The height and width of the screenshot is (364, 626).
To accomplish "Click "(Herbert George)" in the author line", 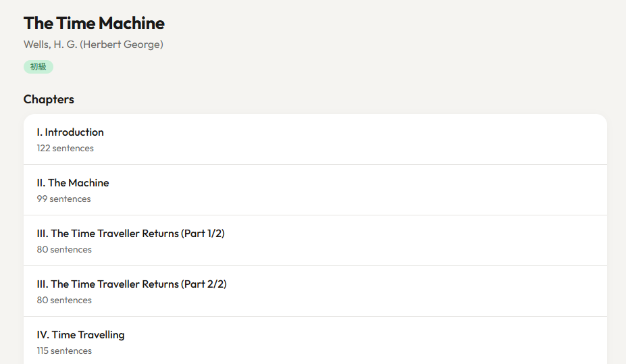I will click(122, 45).
